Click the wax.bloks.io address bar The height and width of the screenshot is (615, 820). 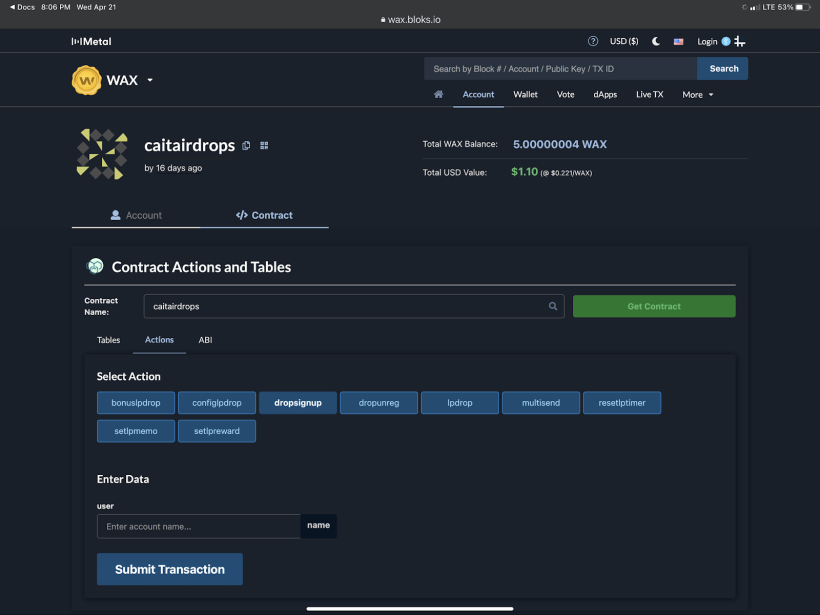(411, 20)
